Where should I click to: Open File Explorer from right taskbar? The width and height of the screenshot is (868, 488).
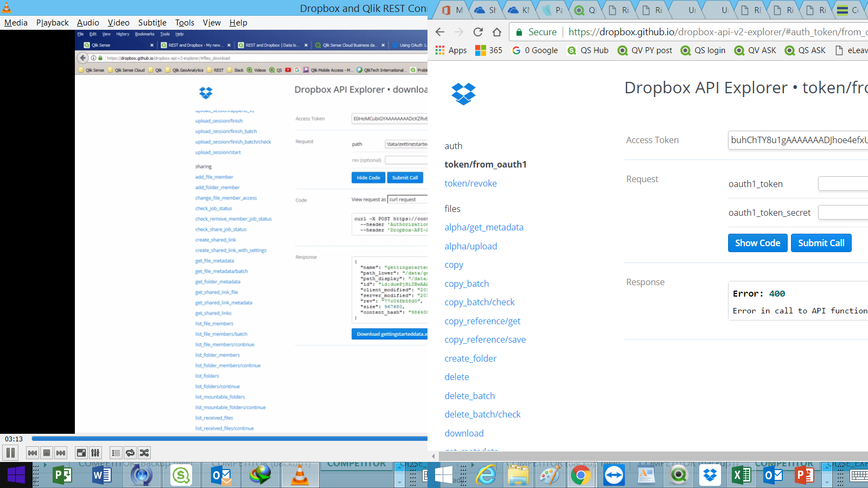click(518, 476)
